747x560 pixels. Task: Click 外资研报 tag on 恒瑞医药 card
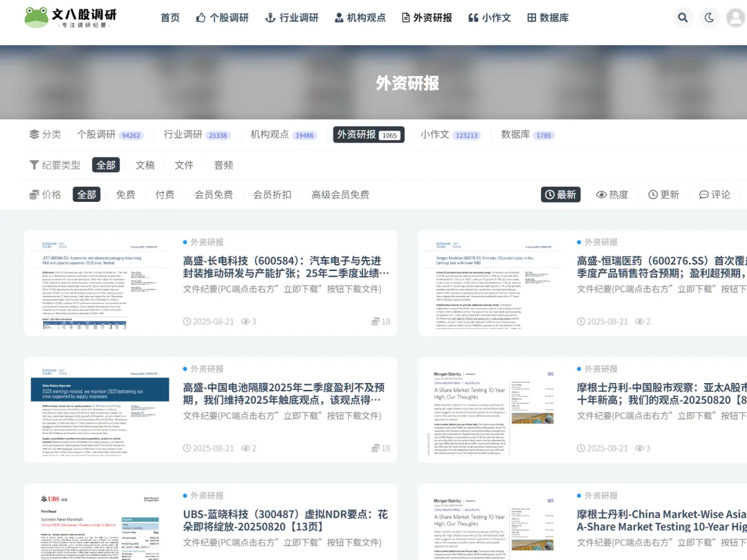(598, 242)
